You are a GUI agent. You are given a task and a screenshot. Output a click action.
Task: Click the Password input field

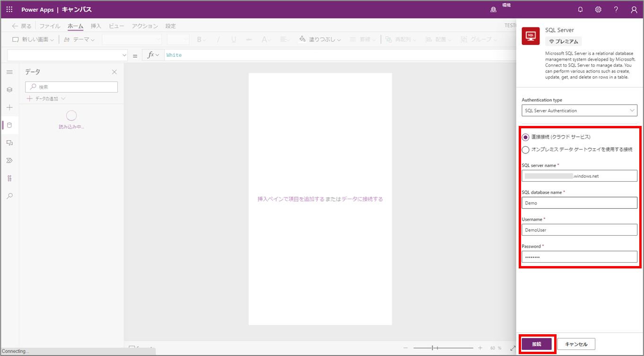click(579, 257)
